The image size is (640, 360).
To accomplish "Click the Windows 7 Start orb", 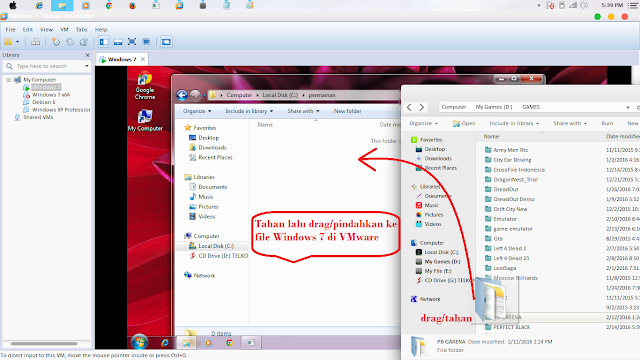I will click(139, 342).
